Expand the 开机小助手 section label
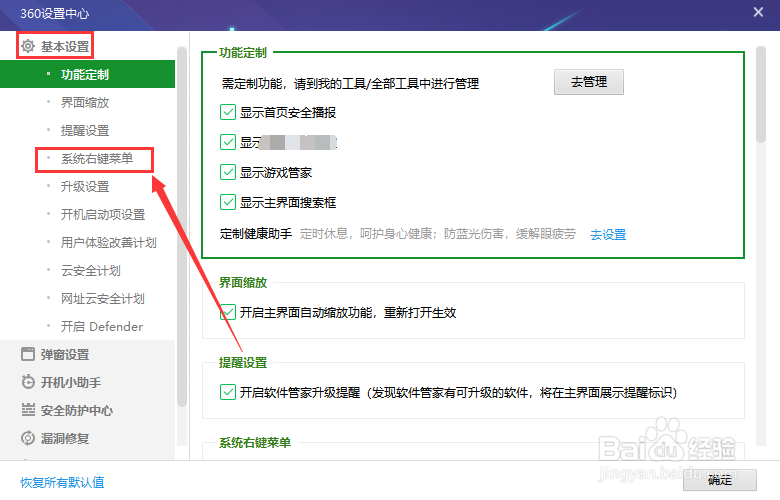 pos(71,382)
